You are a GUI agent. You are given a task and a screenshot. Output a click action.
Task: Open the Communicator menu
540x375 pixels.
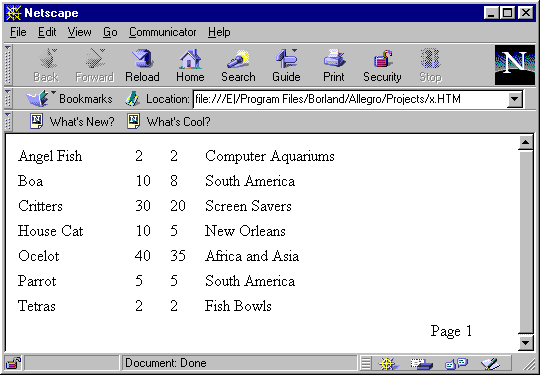(x=163, y=32)
